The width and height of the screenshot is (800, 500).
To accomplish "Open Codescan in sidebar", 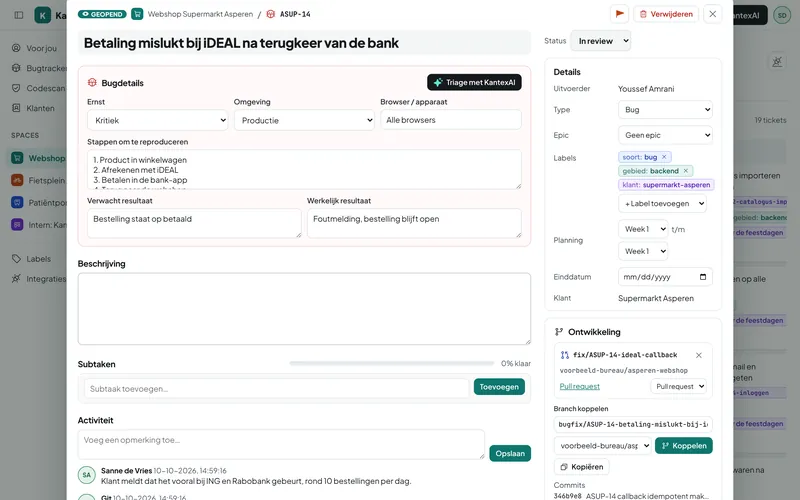I will tap(39, 88).
